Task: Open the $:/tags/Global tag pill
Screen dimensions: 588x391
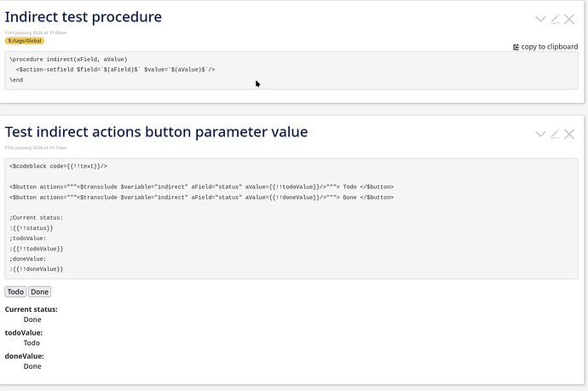Action: point(25,40)
